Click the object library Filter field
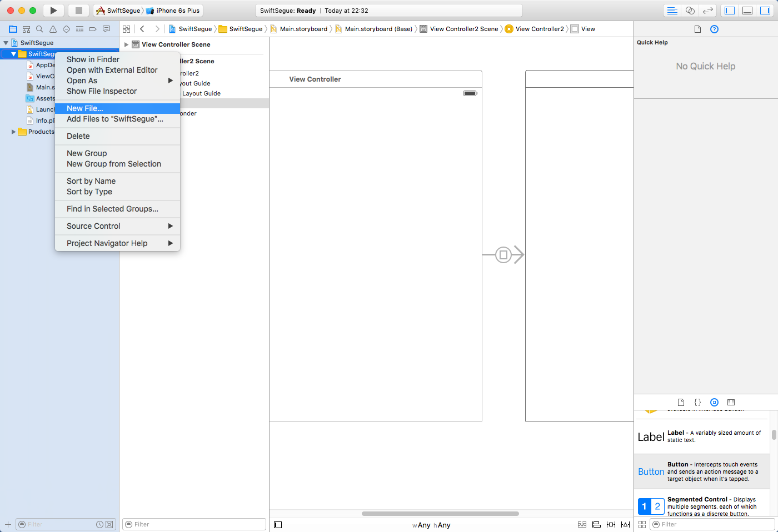Screen dimensions: 778x532 (x=714, y=524)
